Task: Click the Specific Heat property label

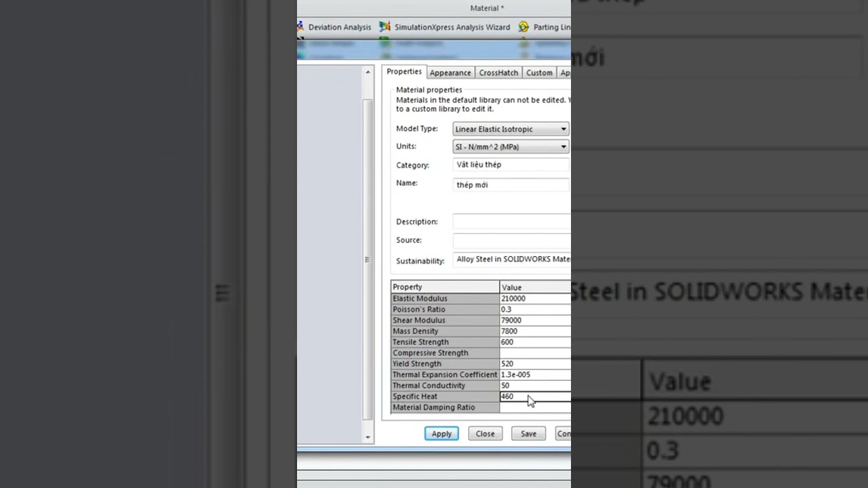Action: [x=415, y=396]
